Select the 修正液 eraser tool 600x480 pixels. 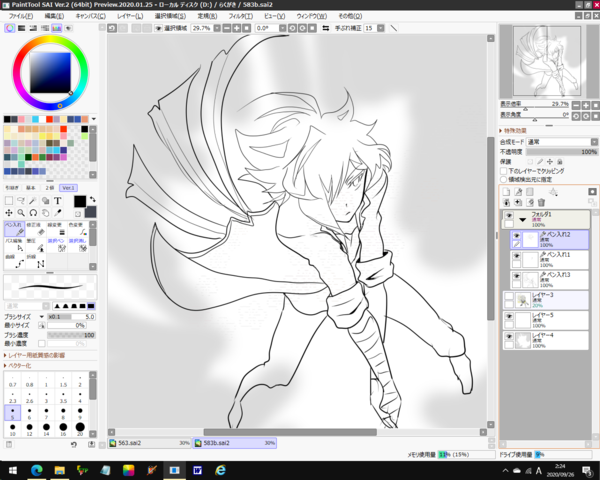tap(36, 229)
